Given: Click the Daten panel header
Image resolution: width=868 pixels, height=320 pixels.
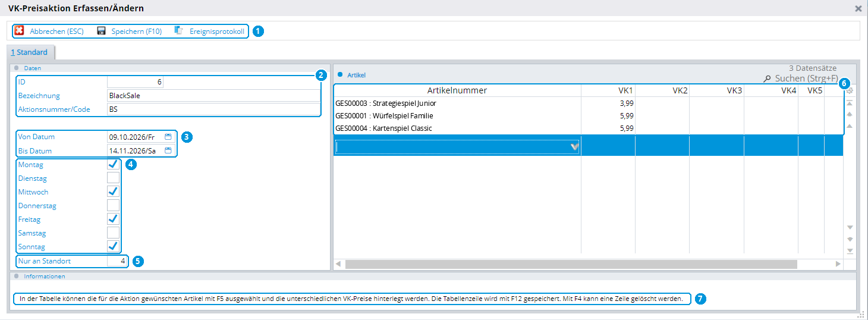Looking at the screenshot, I should point(32,68).
